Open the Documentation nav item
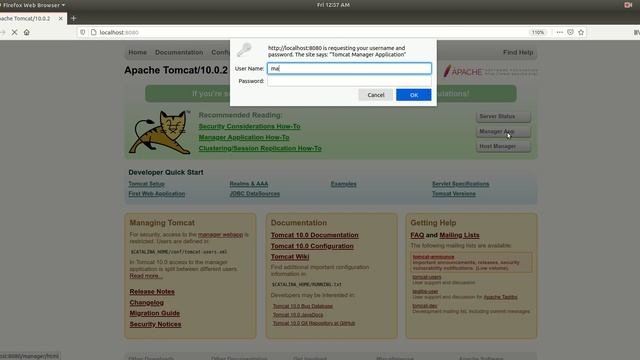The height and width of the screenshot is (360, 640). tap(179, 52)
